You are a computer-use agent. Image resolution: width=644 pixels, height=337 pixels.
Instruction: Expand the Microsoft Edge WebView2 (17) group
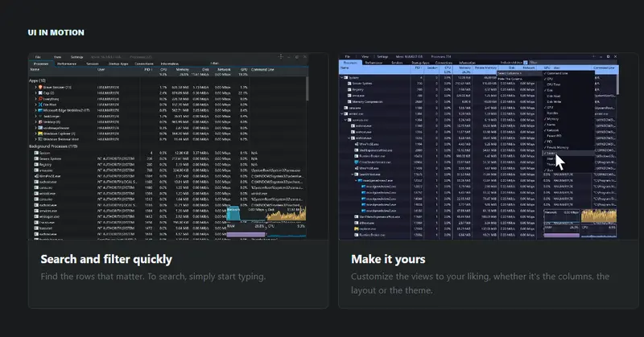(x=35, y=110)
